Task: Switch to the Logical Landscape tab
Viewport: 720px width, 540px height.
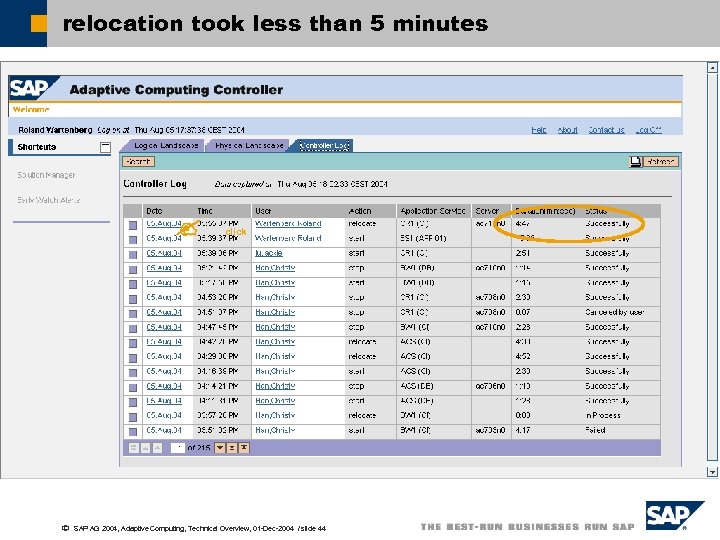Action: (x=166, y=146)
